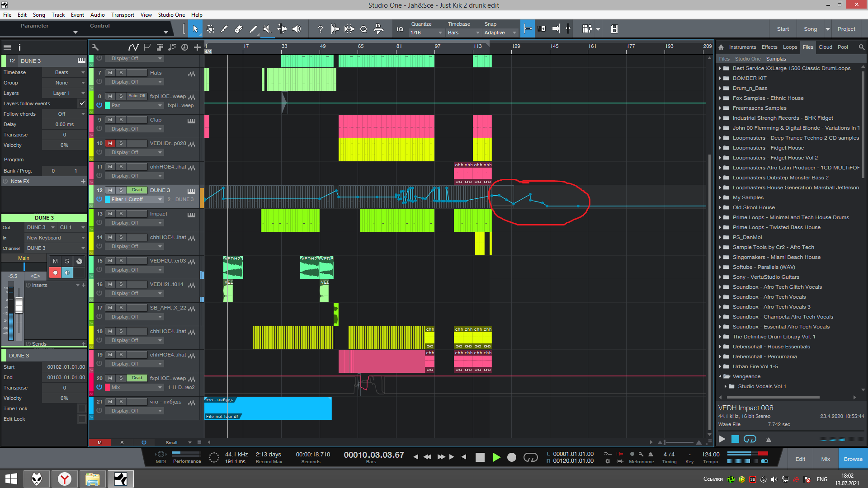Select the Bend tool

(282, 29)
